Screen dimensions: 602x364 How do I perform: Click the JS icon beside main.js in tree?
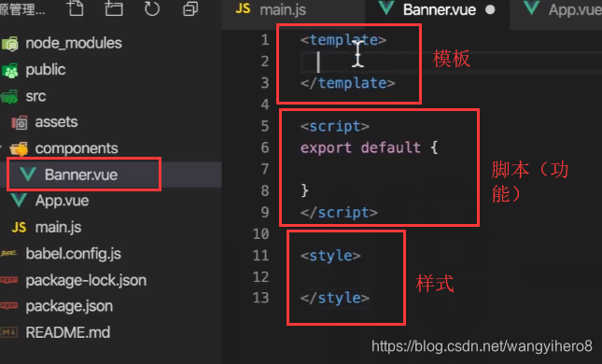(19, 228)
